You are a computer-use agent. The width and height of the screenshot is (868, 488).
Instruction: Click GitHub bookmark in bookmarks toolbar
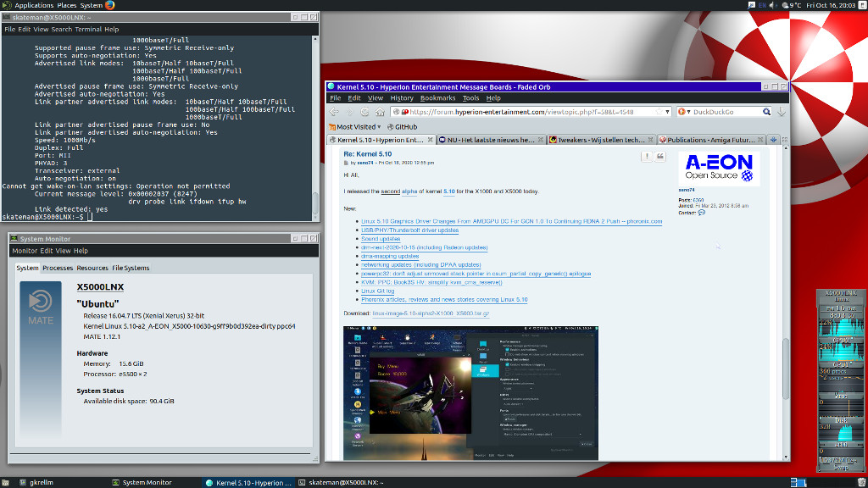pos(402,127)
